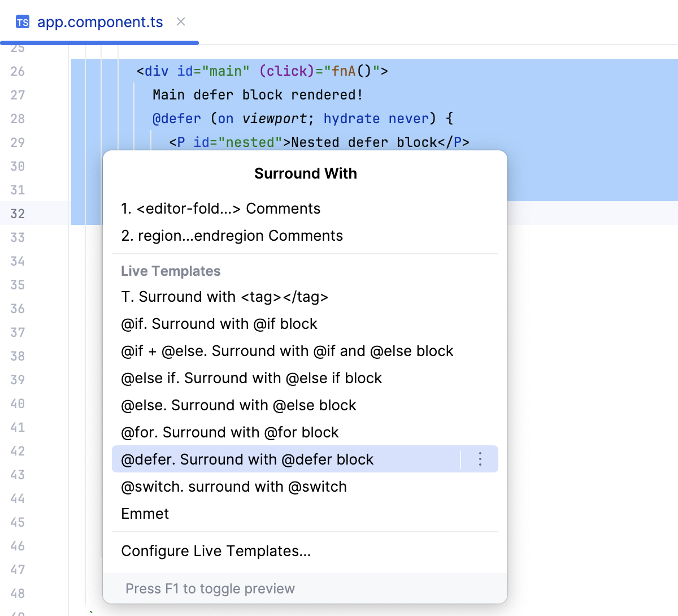
Task: Click the hydrate never keyword on line 28
Action: pyautogui.click(x=375, y=118)
